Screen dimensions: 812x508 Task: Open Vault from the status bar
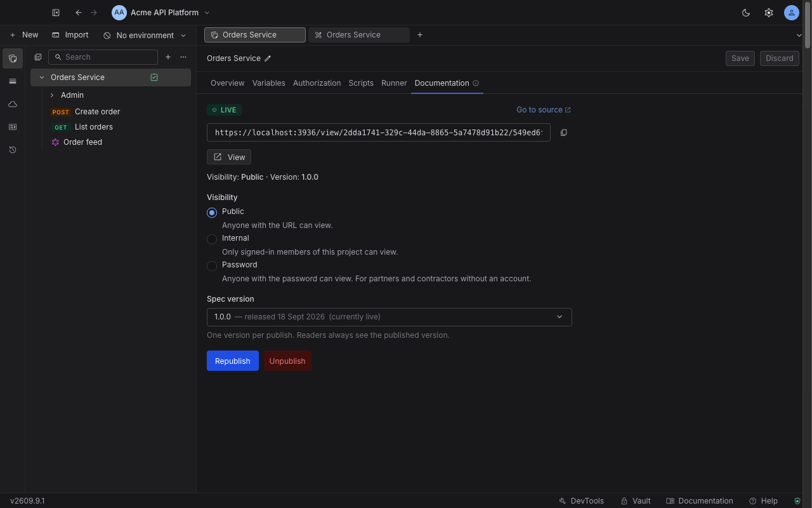(x=636, y=501)
